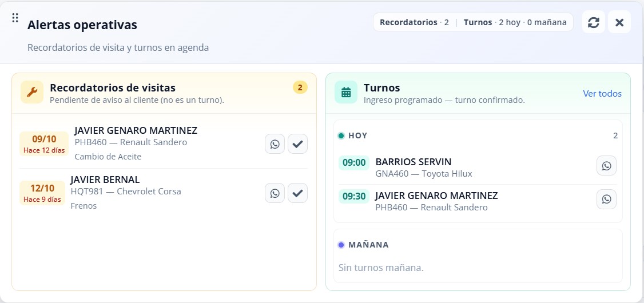
Task: Click the wrench icon of Recordatorios de visitas
Action: pos(32,92)
